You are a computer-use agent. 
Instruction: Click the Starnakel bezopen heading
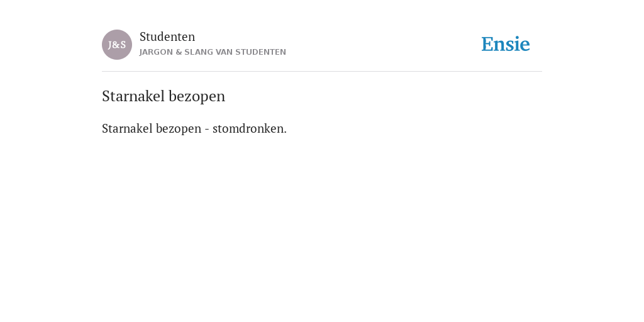(x=164, y=96)
